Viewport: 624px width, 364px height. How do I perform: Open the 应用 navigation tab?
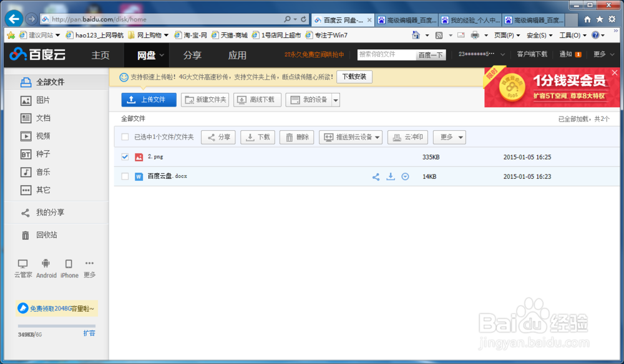tap(237, 55)
